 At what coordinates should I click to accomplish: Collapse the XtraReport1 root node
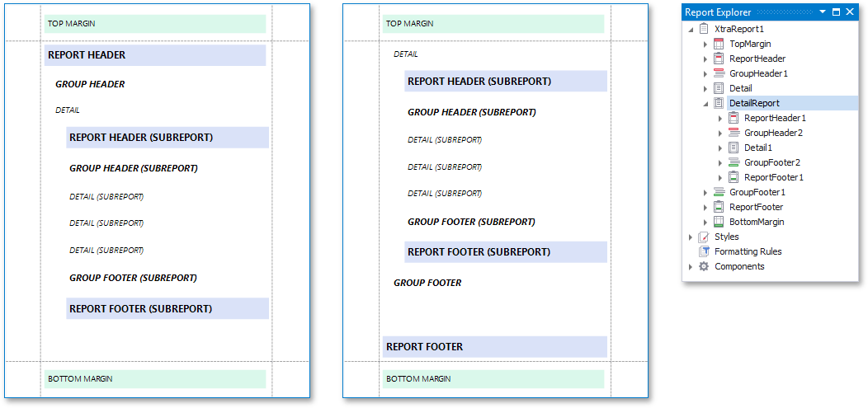coord(691,29)
